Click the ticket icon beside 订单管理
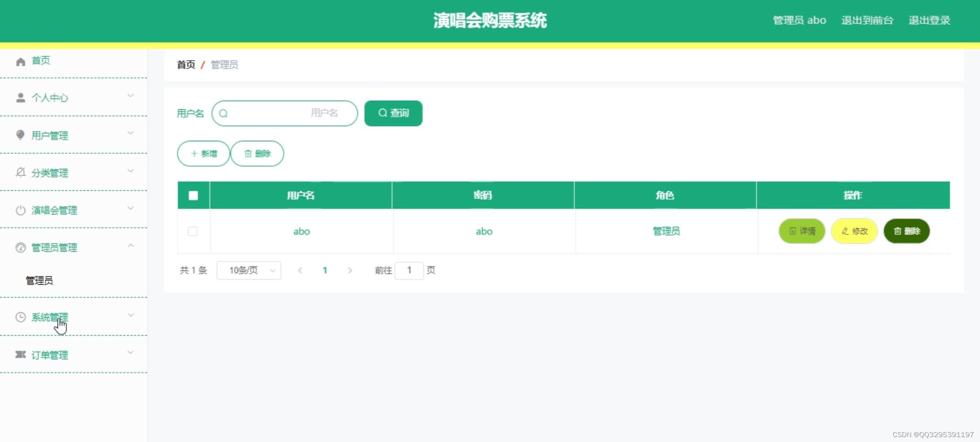Viewport: 980px width, 442px height. pyautogui.click(x=20, y=354)
